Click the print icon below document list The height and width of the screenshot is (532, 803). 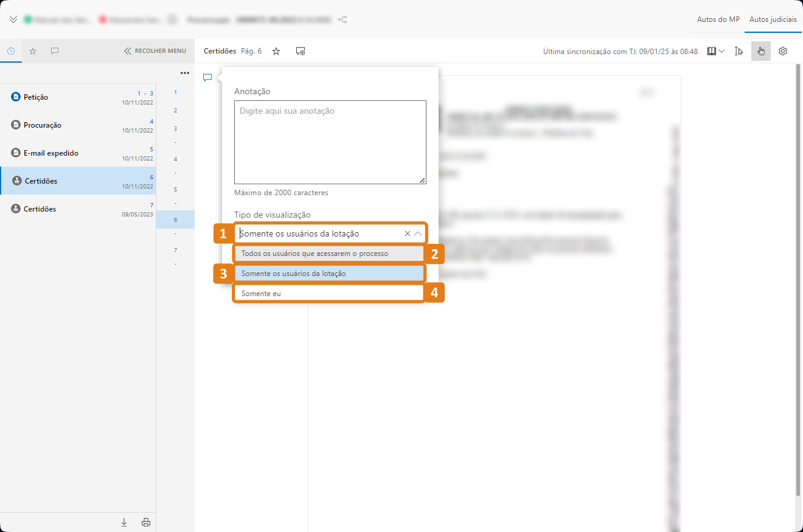pos(145,522)
